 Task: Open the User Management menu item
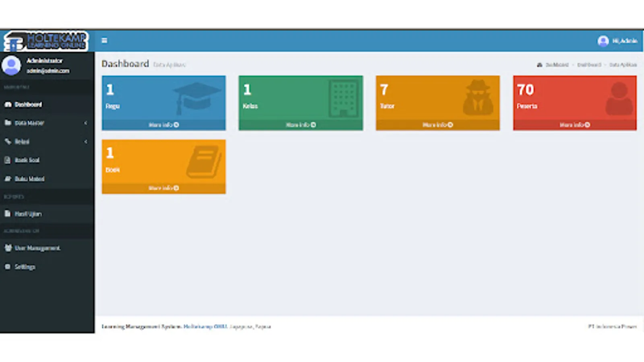tap(47, 248)
